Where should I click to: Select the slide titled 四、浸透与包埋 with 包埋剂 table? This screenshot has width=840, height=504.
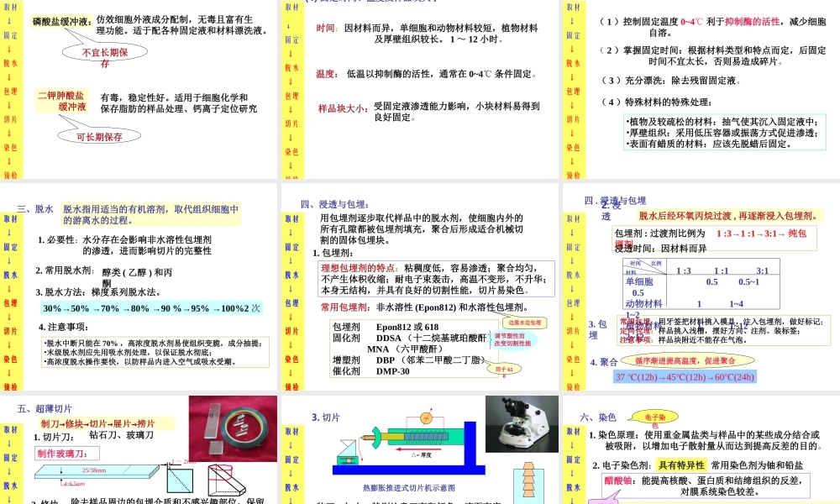(x=419, y=287)
